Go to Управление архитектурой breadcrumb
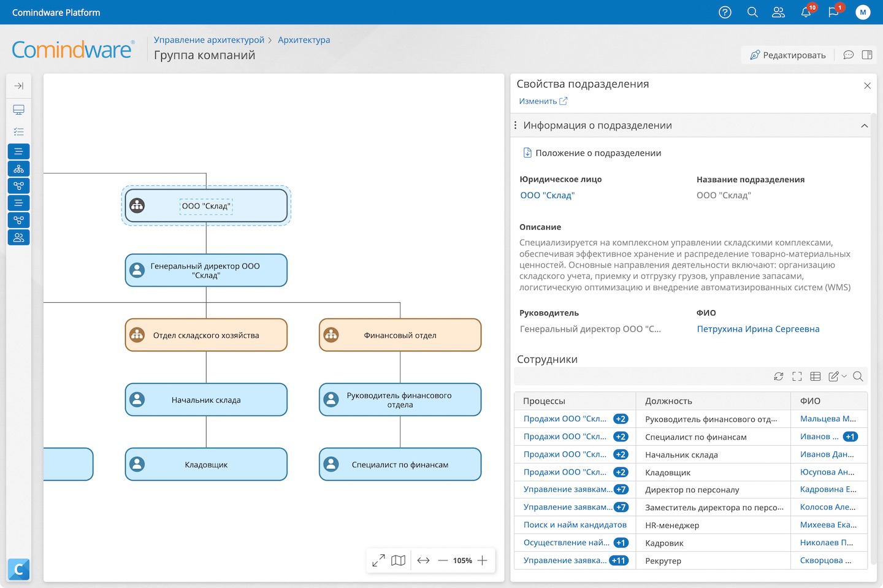Image resolution: width=883 pixels, height=588 pixels. (209, 40)
